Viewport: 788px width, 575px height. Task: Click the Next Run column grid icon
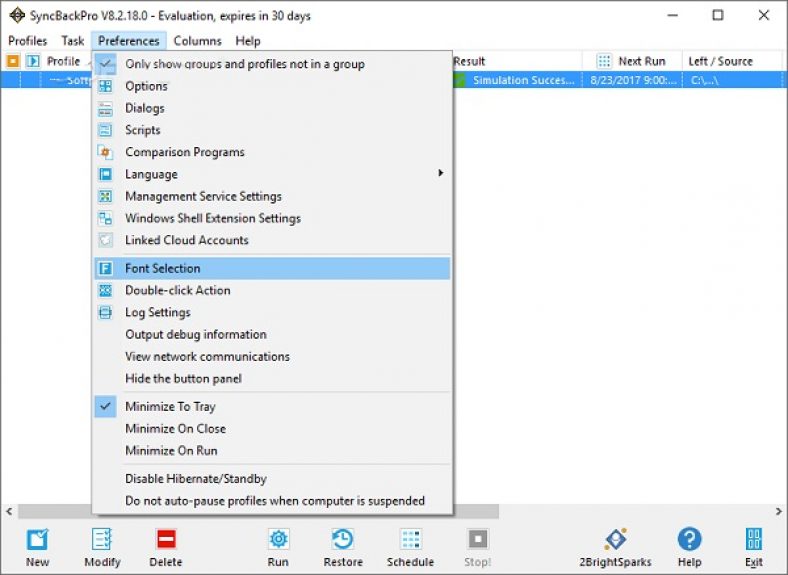[604, 61]
